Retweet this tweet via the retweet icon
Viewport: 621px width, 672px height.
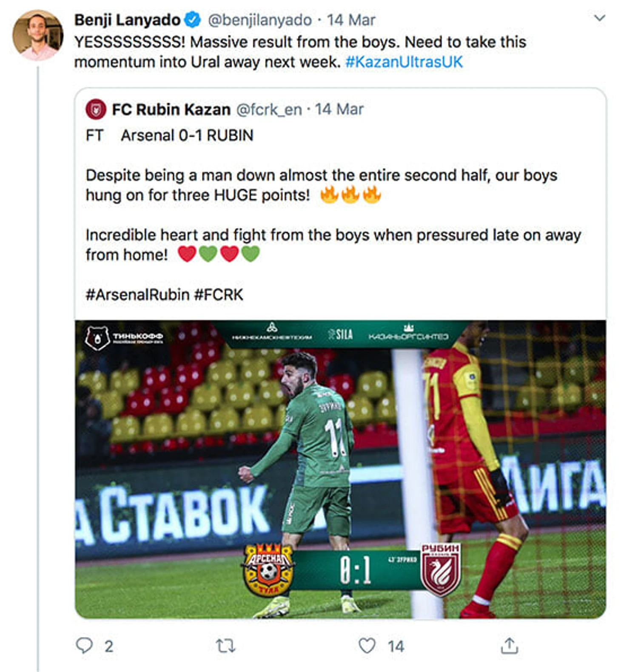click(x=225, y=646)
